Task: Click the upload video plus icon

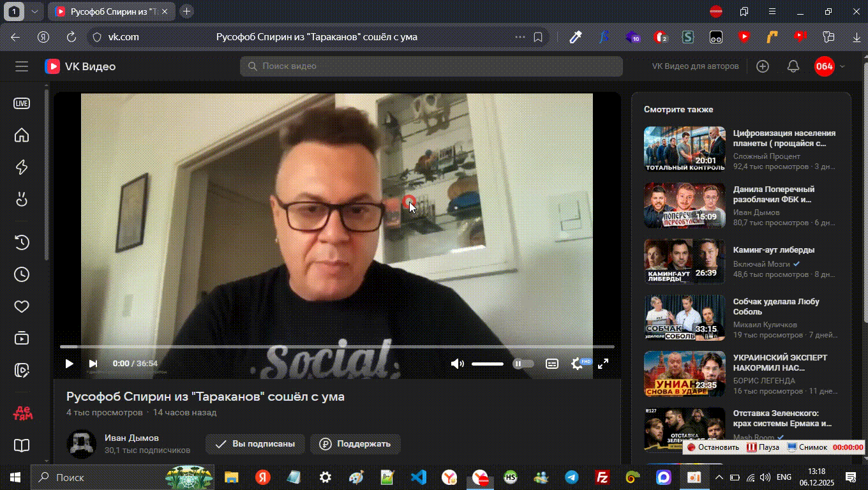Action: pyautogui.click(x=763, y=66)
